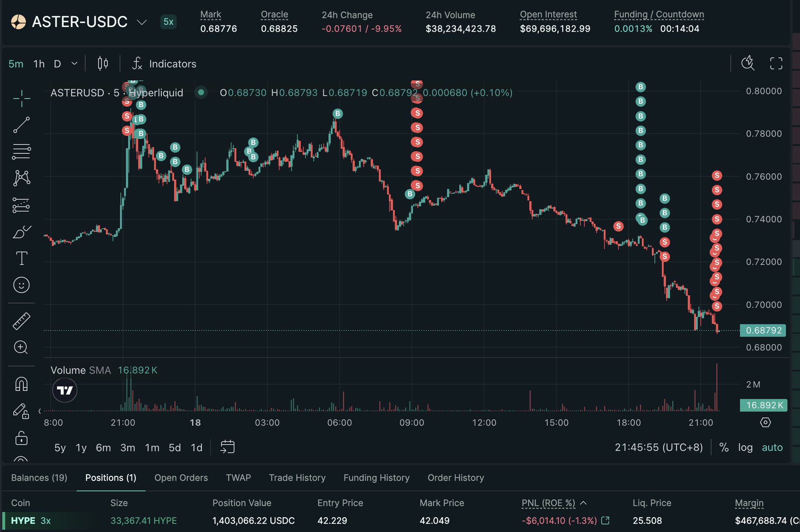The height and width of the screenshot is (532, 800).
Task: Open the Trade History tab
Action: tap(297, 478)
